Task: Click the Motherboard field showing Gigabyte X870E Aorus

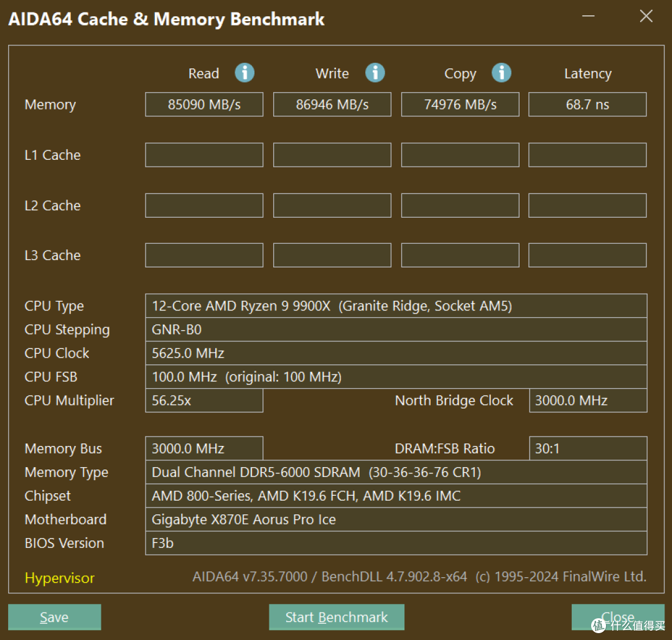Action: [x=396, y=519]
